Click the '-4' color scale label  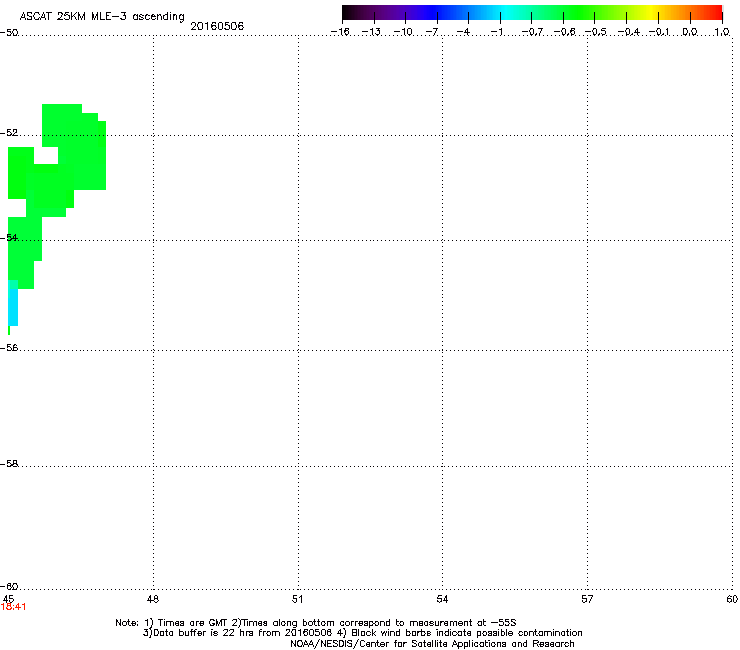(463, 32)
